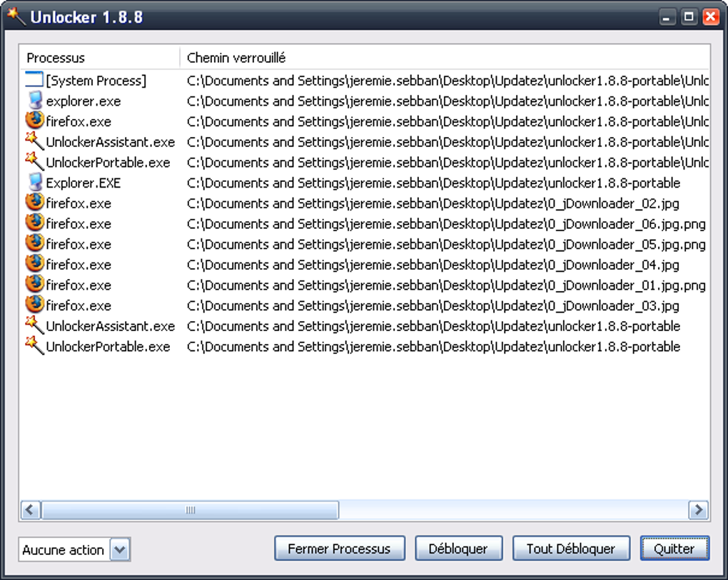Screen dimensions: 728x580
Task: Click the lowercase explorer.exe computer icon
Action: click(35, 101)
